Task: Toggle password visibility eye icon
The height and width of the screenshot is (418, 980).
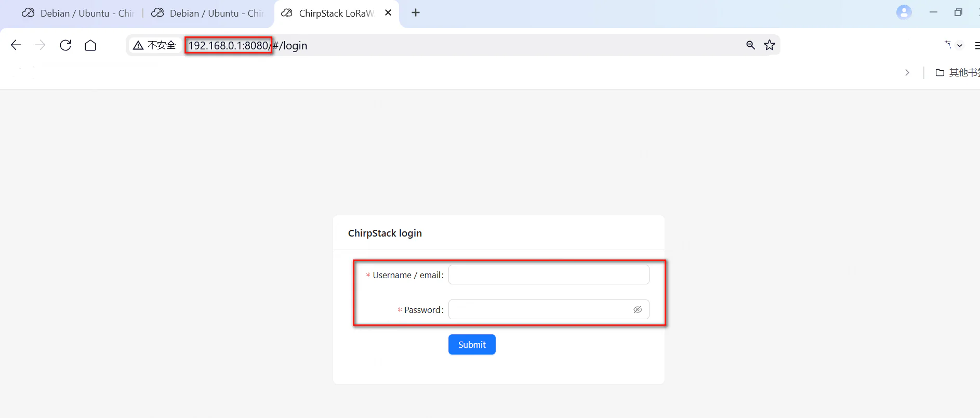Action: click(638, 310)
